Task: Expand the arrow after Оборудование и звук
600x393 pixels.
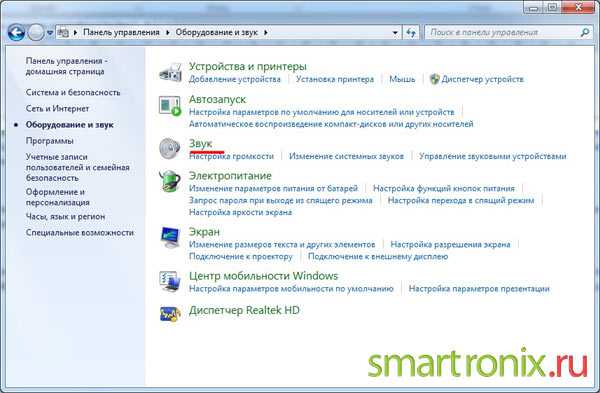Action: pos(266,33)
